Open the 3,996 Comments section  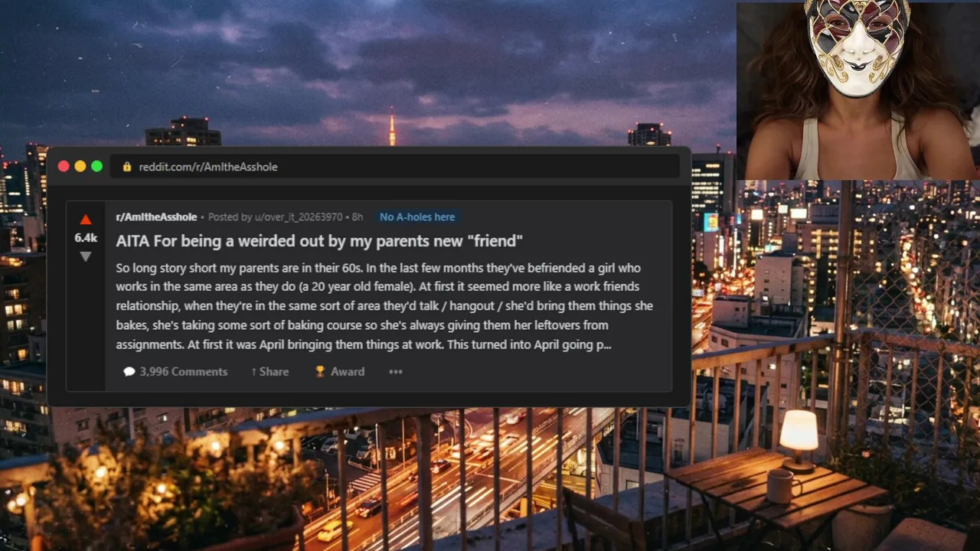[184, 371]
